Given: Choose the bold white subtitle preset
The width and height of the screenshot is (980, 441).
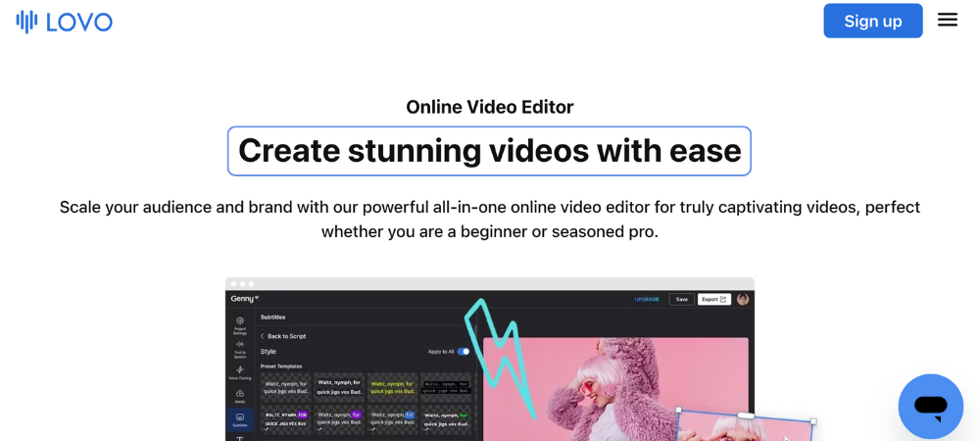Looking at the screenshot, I should coord(339,387).
